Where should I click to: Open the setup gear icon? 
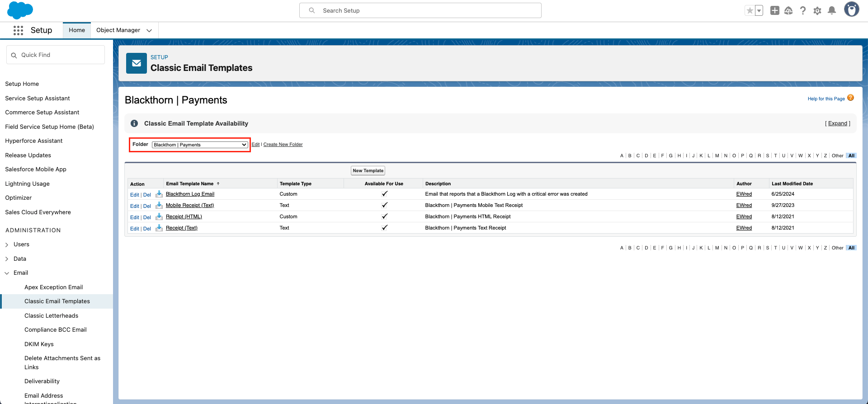[x=817, y=10]
